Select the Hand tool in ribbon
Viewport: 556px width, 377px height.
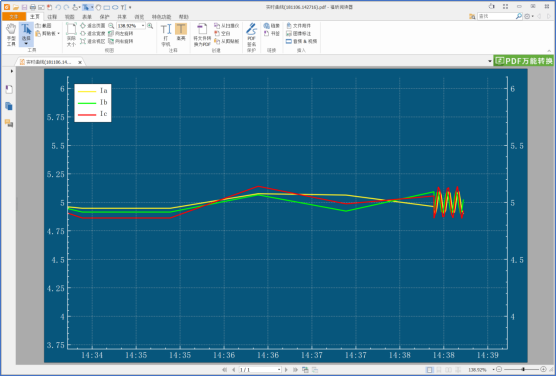coord(11,34)
